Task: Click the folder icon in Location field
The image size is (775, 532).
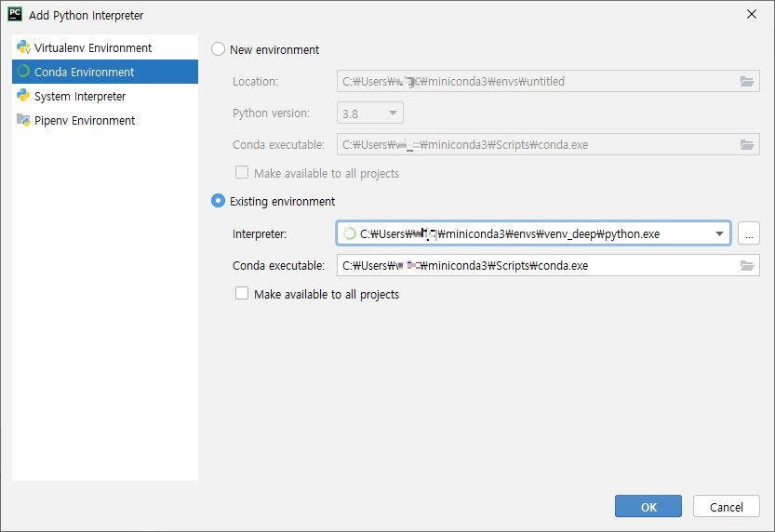Action: [x=747, y=82]
